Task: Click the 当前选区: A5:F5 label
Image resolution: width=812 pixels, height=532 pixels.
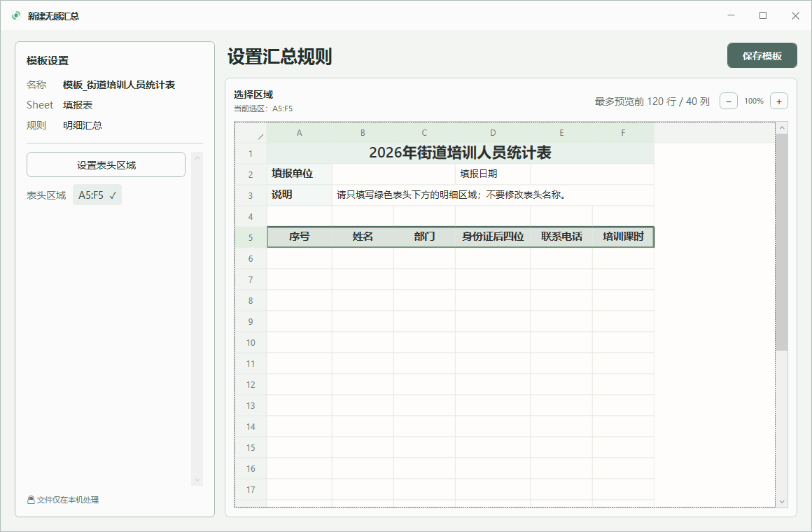Action: tap(263, 108)
